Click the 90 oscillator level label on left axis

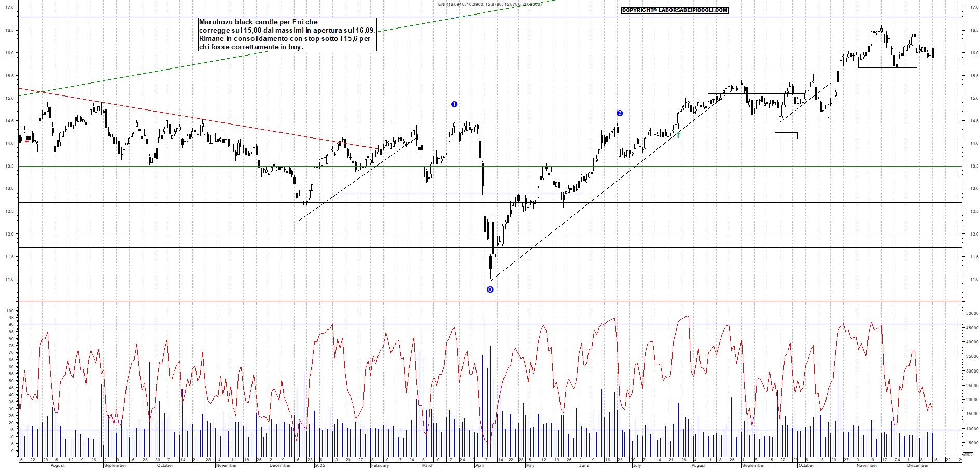coord(11,325)
